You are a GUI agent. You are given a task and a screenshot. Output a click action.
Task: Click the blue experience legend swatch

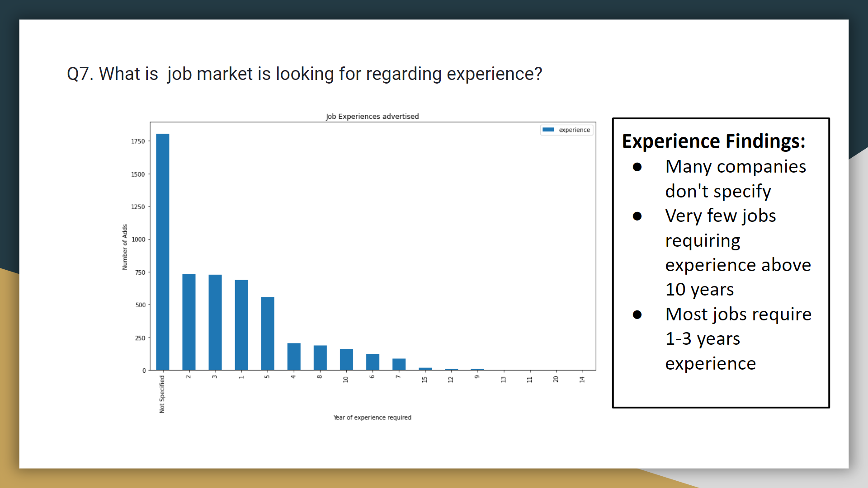pyautogui.click(x=548, y=130)
